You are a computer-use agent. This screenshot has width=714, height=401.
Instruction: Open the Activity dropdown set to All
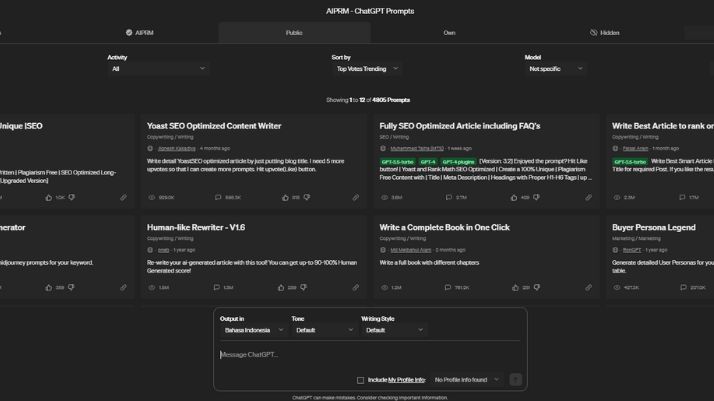tap(158, 69)
